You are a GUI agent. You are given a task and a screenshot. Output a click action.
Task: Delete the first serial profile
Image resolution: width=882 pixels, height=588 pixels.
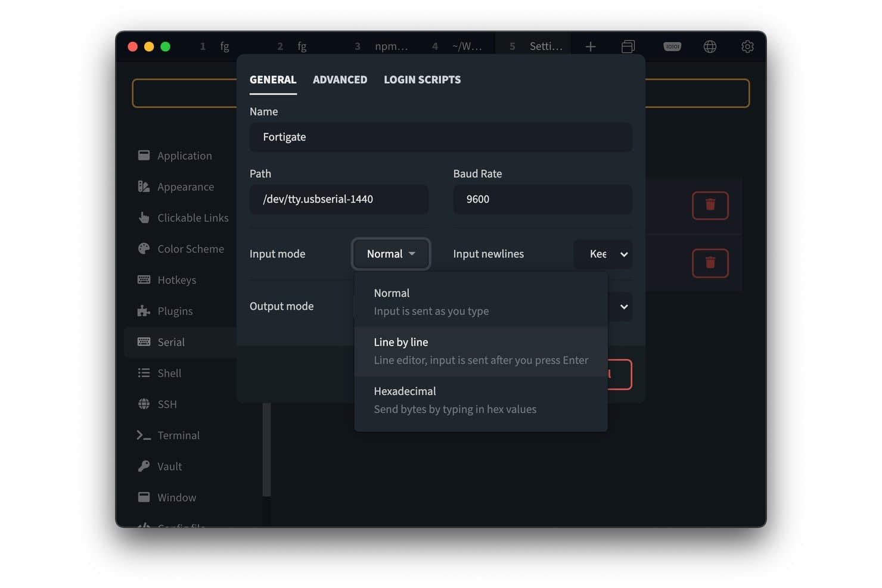click(710, 206)
